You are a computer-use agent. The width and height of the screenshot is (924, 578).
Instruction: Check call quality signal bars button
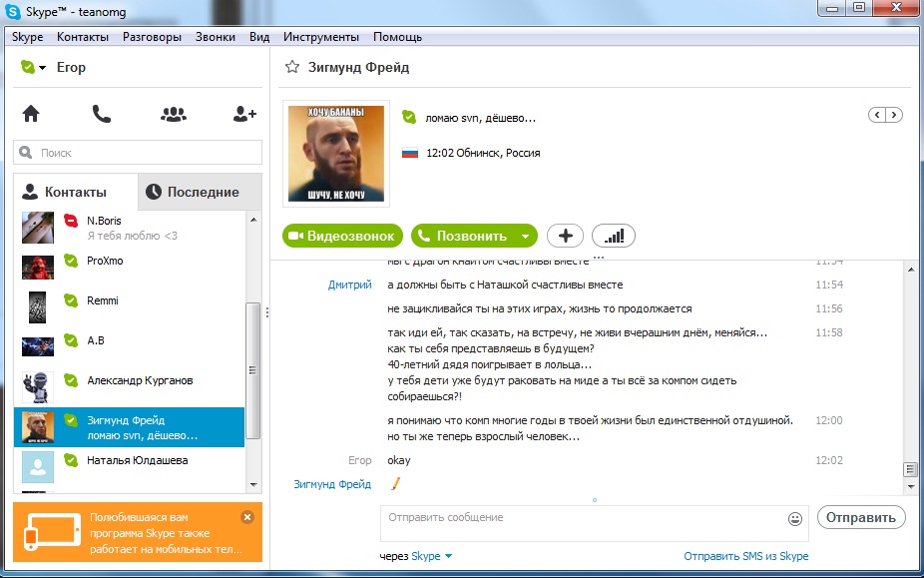pos(614,236)
